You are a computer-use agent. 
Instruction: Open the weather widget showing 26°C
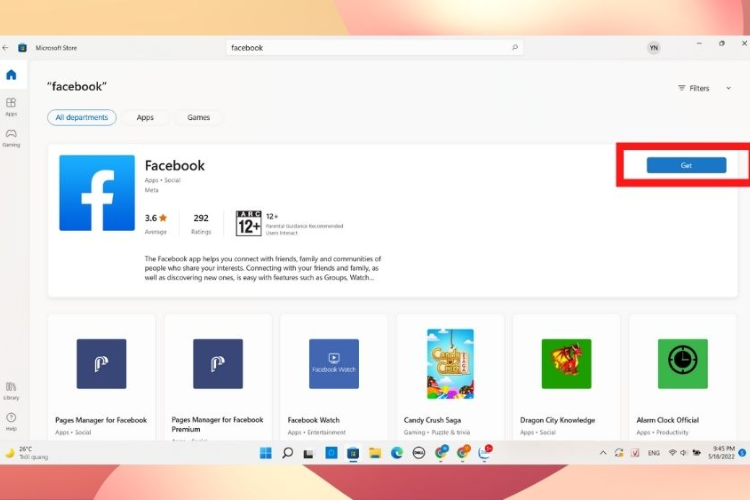(26, 453)
